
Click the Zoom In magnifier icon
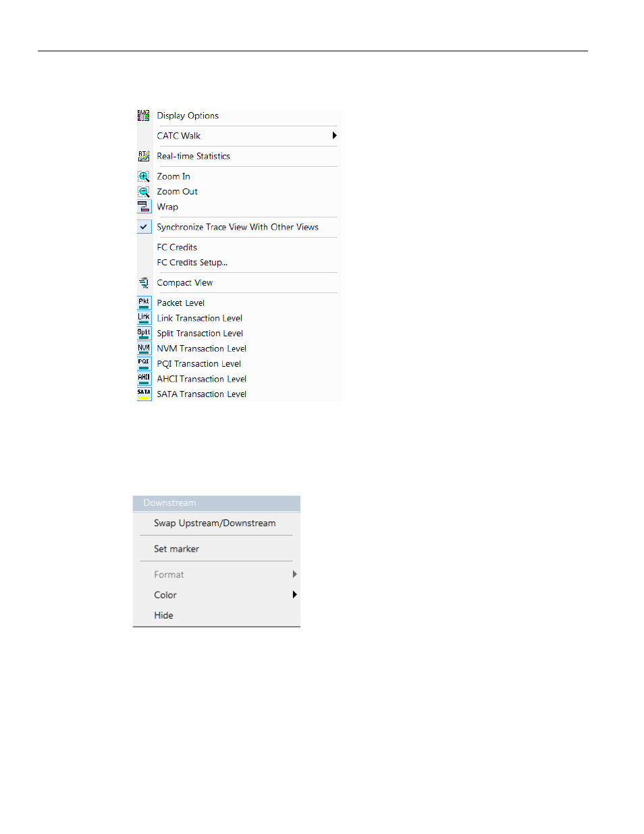[144, 176]
